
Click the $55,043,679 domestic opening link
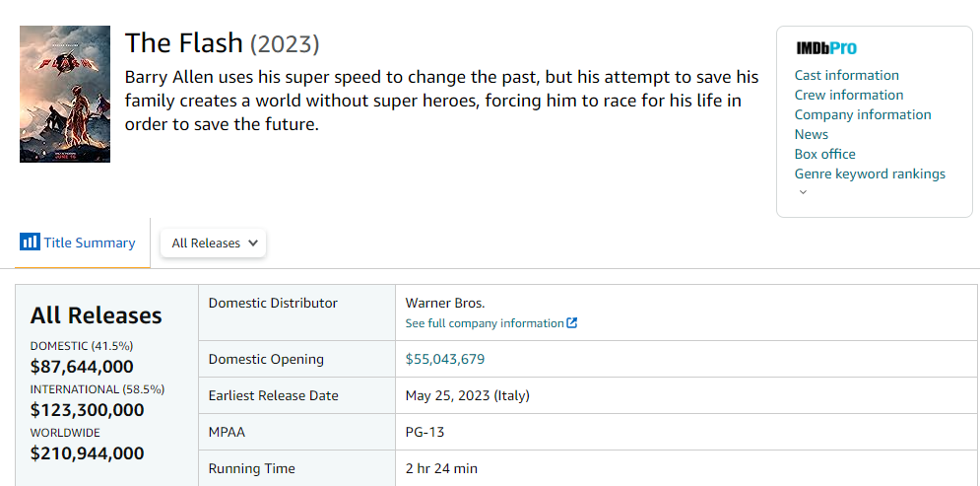click(x=445, y=359)
